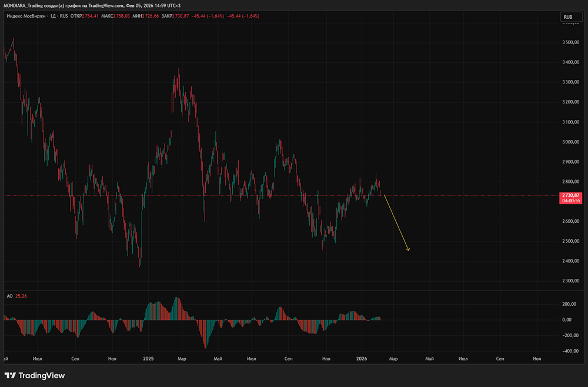The image size is (588, 387).
Task: Click the 0,00 AO scale label
Action: pos(567,320)
